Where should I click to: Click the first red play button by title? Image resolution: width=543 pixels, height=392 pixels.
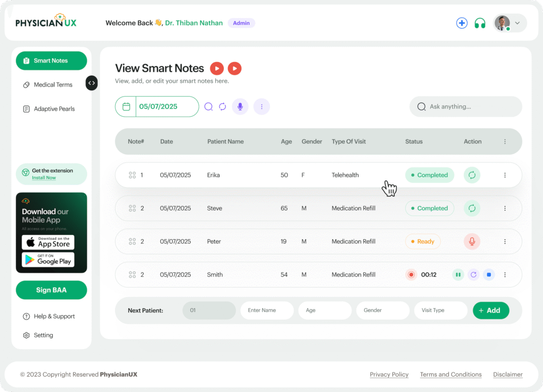[x=216, y=68]
